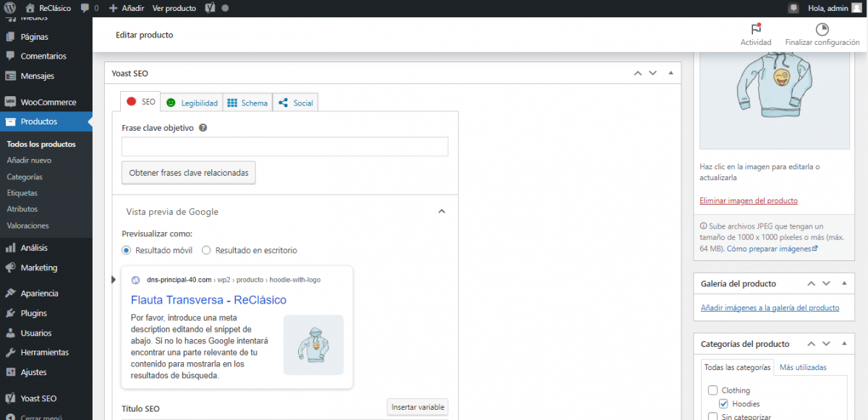Click the WordPress logo icon

[x=10, y=8]
